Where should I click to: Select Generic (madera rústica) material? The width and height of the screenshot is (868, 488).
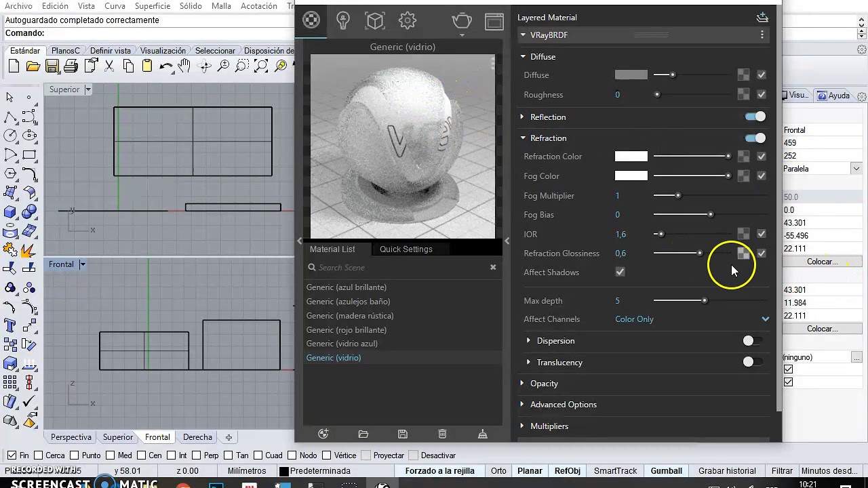350,316
